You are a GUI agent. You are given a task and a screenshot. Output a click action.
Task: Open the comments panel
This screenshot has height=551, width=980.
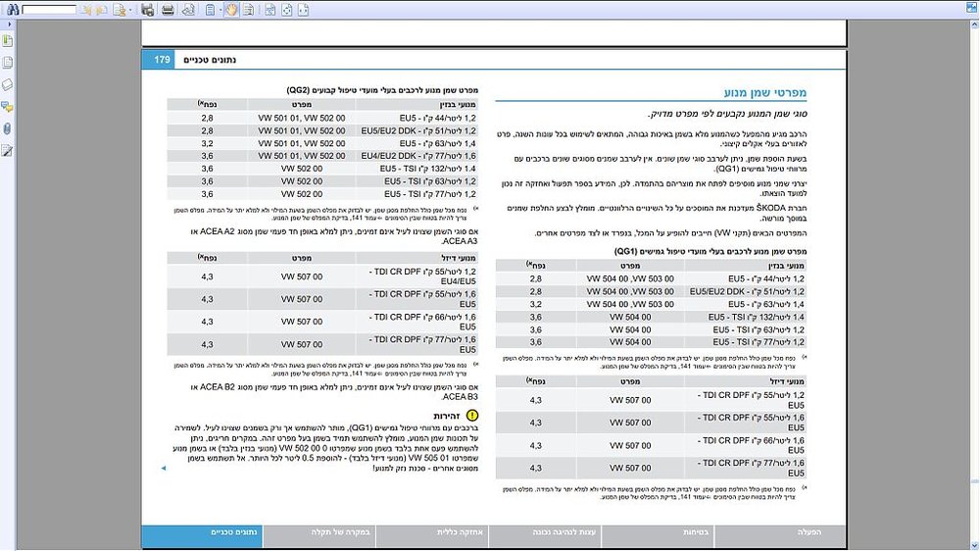8,107
